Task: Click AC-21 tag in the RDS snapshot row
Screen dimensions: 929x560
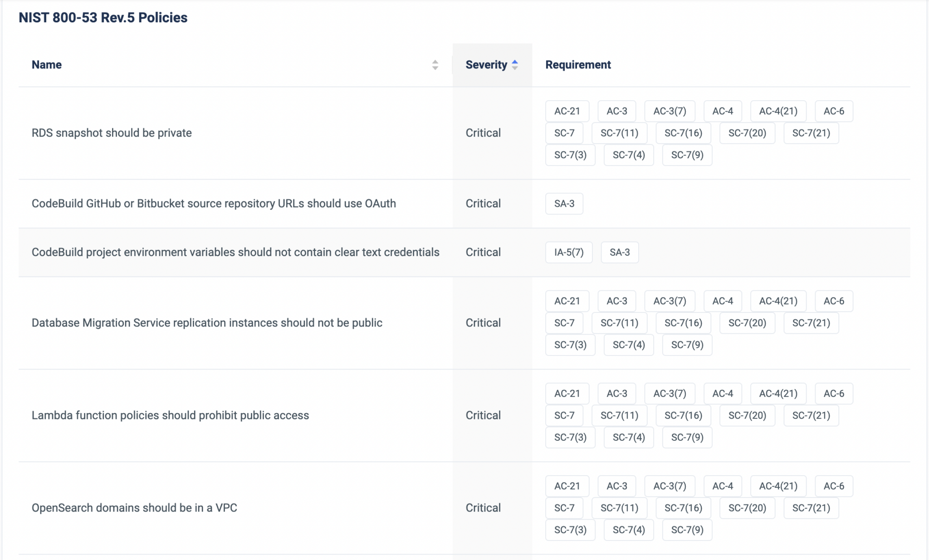Action: [x=567, y=111]
